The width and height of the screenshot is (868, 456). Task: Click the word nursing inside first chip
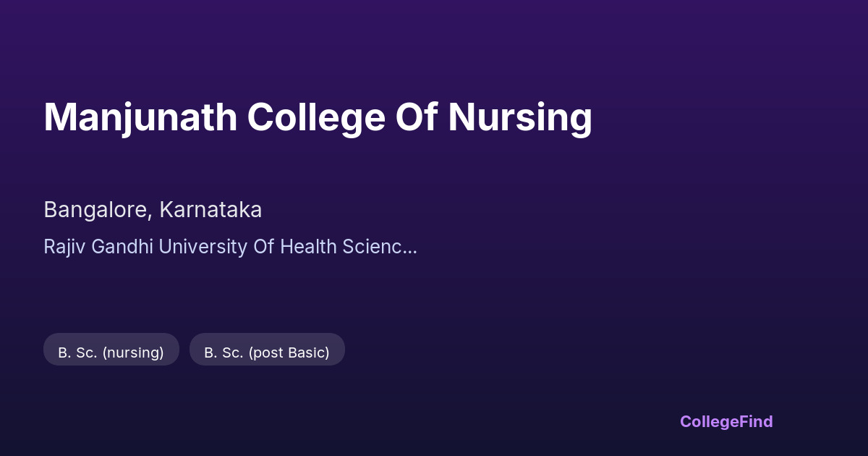coord(133,352)
